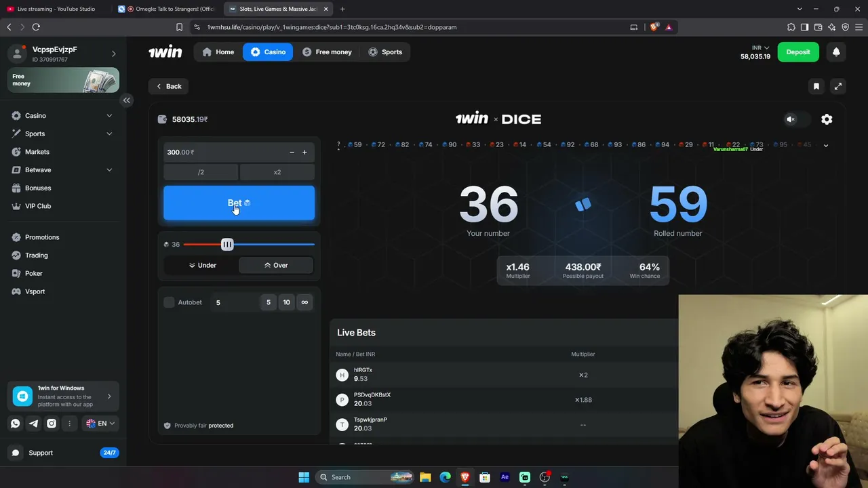Go to the Home tab
The image size is (868, 488).
[x=218, y=52]
